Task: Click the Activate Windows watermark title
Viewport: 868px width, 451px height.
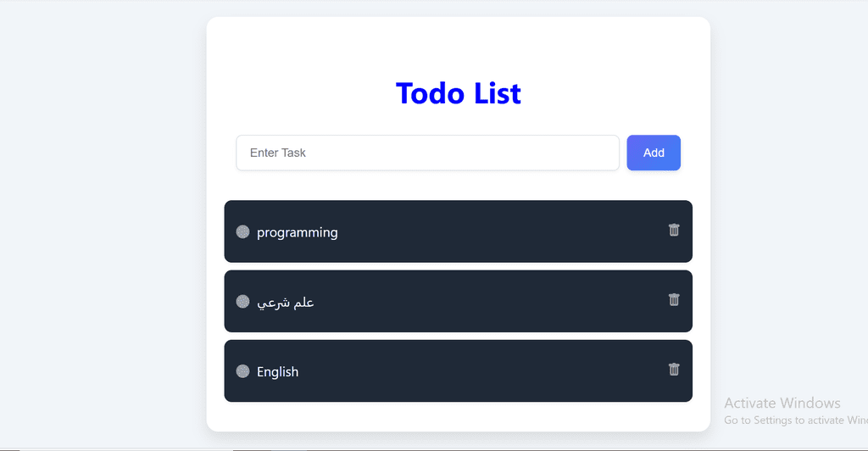Action: click(782, 403)
